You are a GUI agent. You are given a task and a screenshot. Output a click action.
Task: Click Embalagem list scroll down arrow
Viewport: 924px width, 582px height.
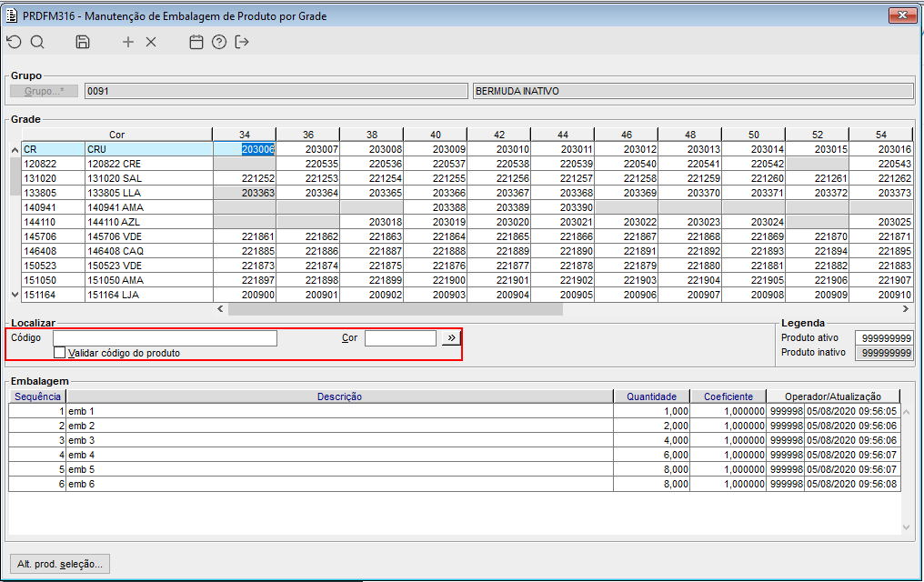click(907, 527)
